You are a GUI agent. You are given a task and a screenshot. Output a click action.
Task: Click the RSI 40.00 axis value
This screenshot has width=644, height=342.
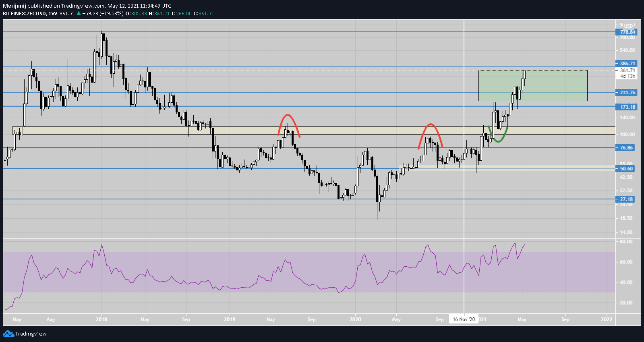[626, 282]
